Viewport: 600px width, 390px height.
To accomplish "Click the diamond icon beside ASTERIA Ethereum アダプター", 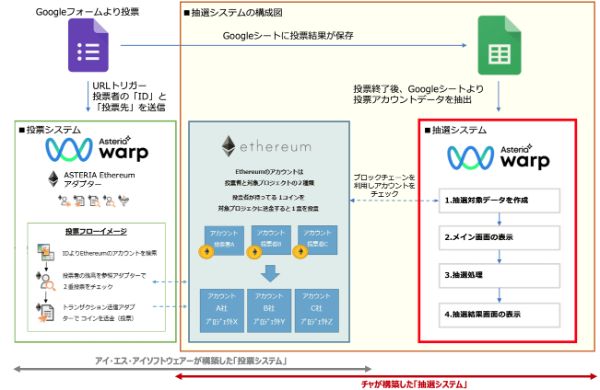I will [x=53, y=179].
